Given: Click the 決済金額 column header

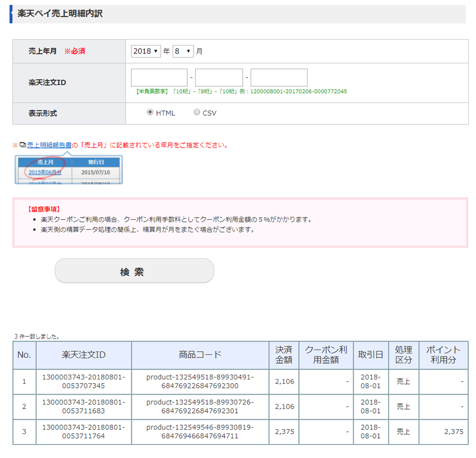Looking at the screenshot, I should [284, 355].
